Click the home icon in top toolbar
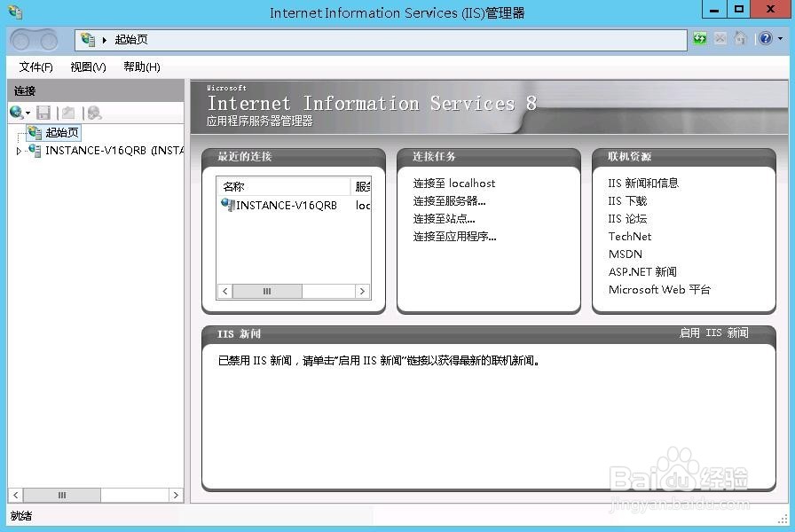Screen dimensions: 795x532 pos(740,38)
